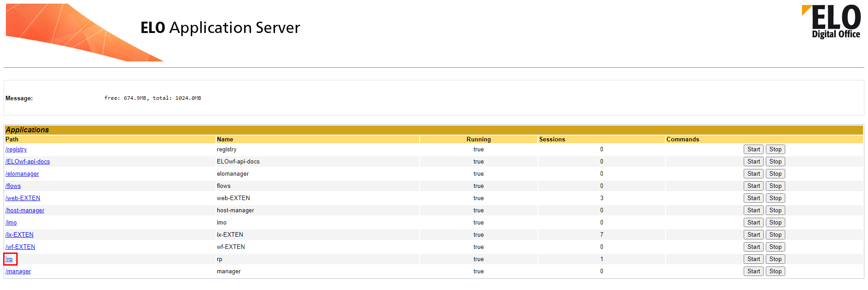Select the 'Message:' label
The height and width of the screenshot is (290, 868).
(19, 98)
